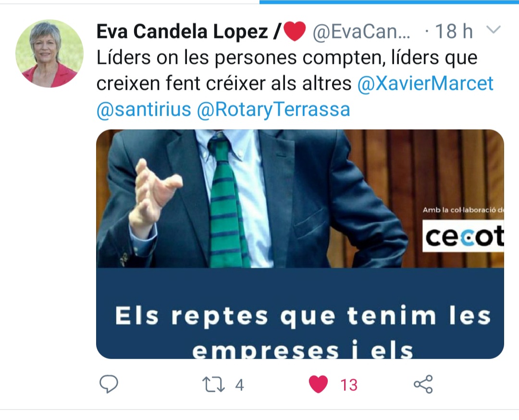Open the attached event image

click(x=300, y=244)
